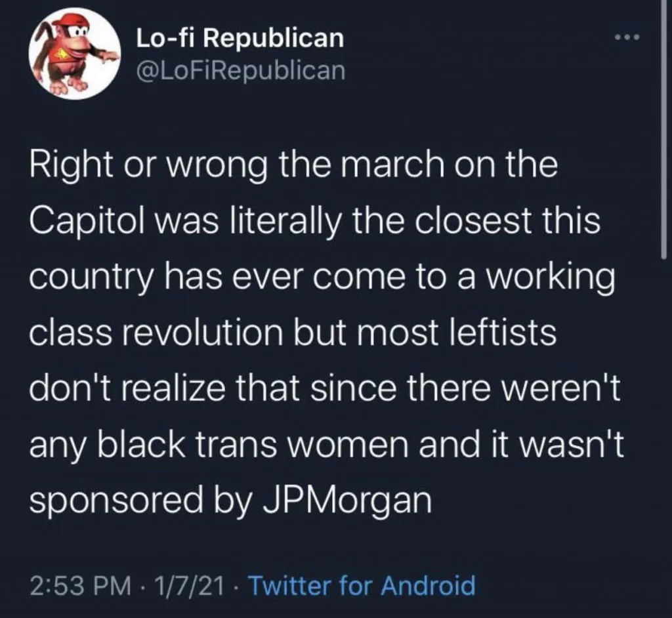Screen dimensions: 672x618
Task: Click the Twitter for Android source link
Action: tap(362, 584)
